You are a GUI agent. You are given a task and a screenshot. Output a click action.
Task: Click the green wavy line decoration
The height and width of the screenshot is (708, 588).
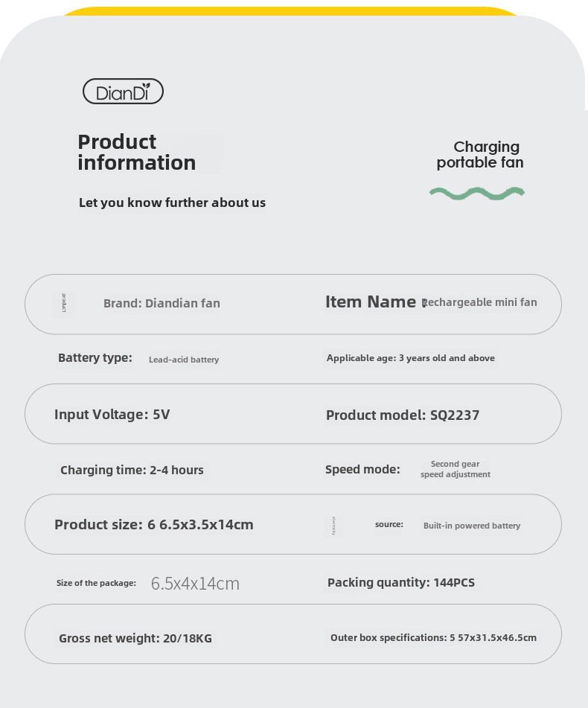477,193
